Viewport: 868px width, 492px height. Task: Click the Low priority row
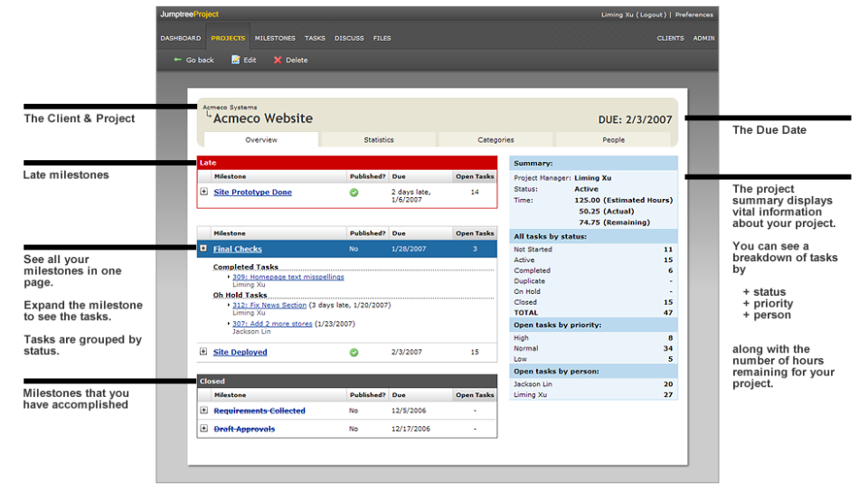click(x=593, y=359)
